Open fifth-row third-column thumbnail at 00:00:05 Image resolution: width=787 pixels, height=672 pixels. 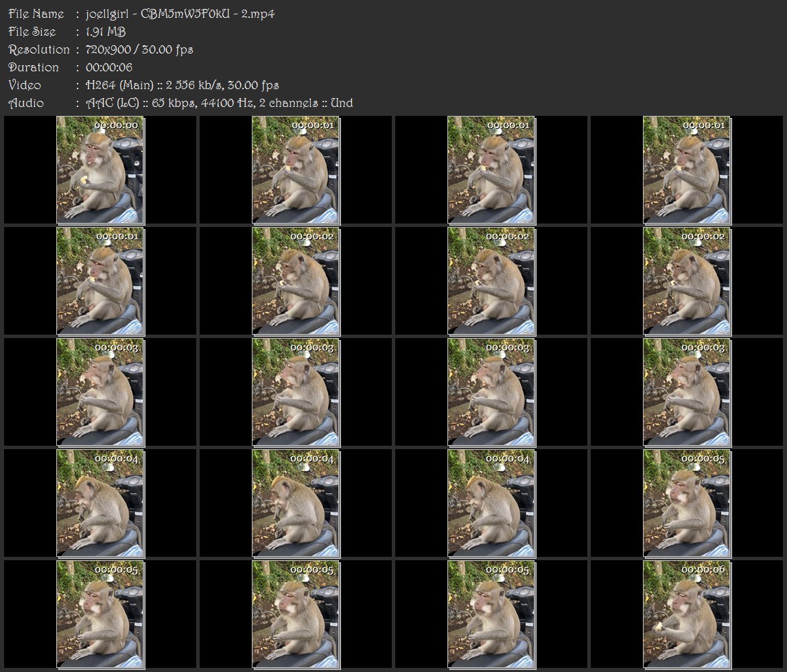tap(491, 614)
